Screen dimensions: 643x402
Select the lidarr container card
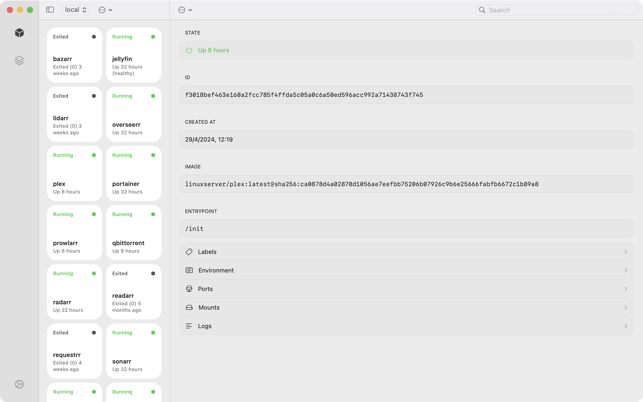tap(75, 114)
